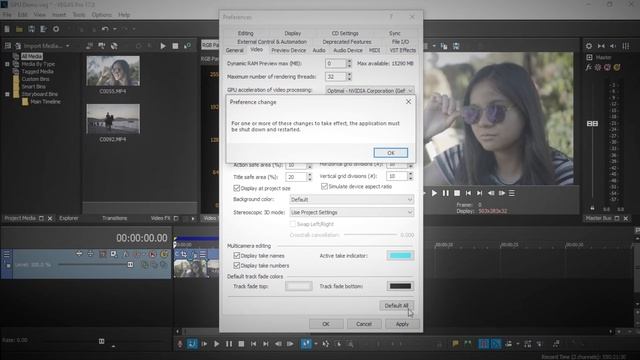The width and height of the screenshot is (640, 360).
Task: Click OK at the bottom of Preferences
Action: tap(326, 324)
